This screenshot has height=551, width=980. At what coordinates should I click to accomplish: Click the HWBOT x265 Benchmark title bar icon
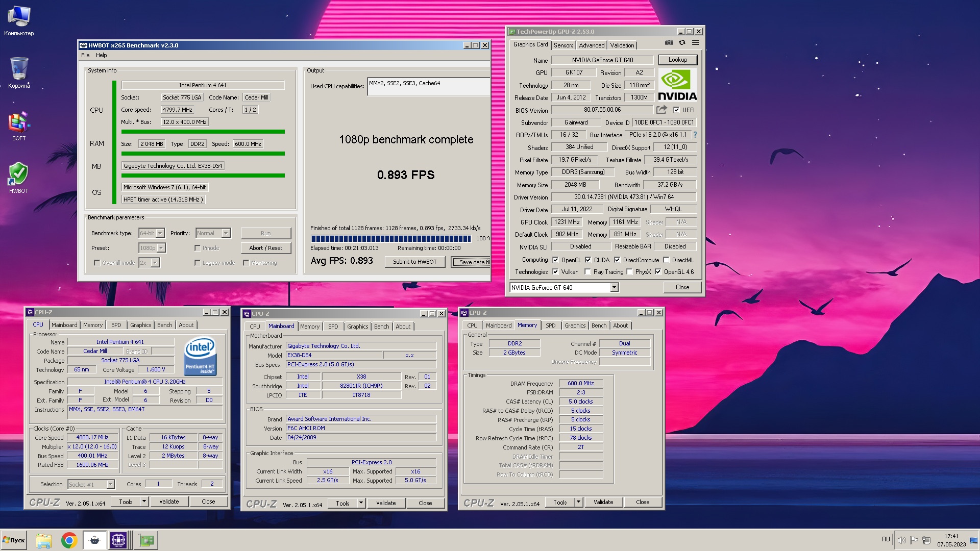[x=84, y=45]
